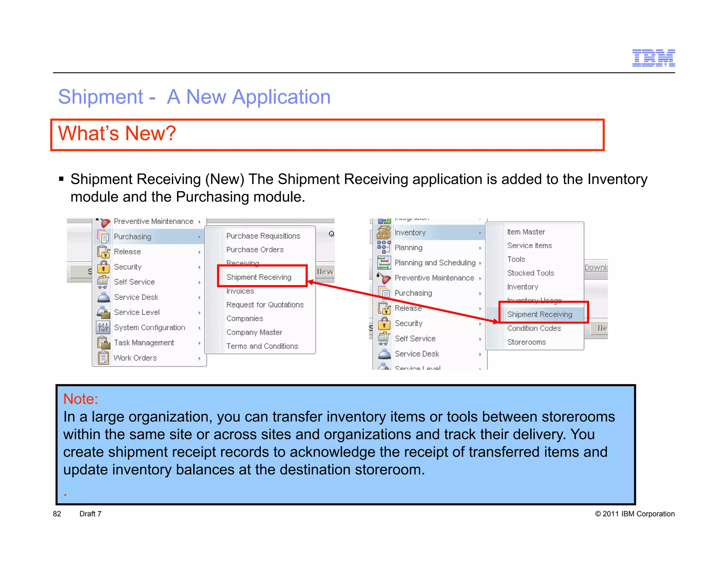Expand Planning submenu arrow in right menu
The height and width of the screenshot is (562, 728).
480,248
